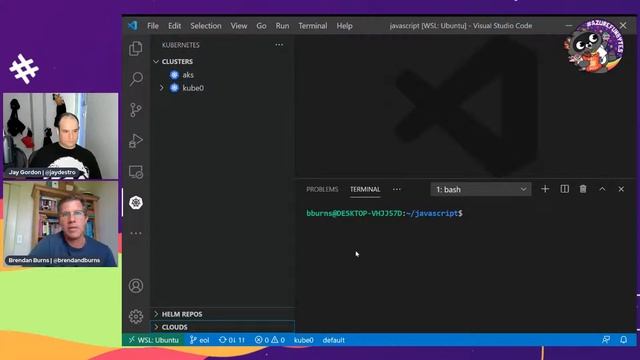
Task: Switch to the TERMINAL tab
Action: (365, 189)
